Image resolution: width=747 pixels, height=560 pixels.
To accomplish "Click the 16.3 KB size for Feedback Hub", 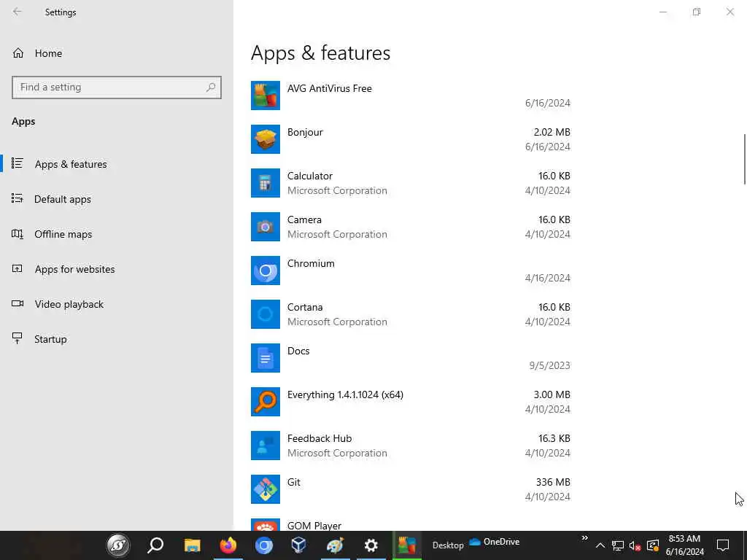I will coord(554,438).
